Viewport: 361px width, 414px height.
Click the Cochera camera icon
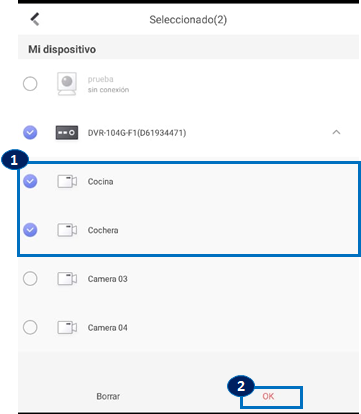pos(67,230)
